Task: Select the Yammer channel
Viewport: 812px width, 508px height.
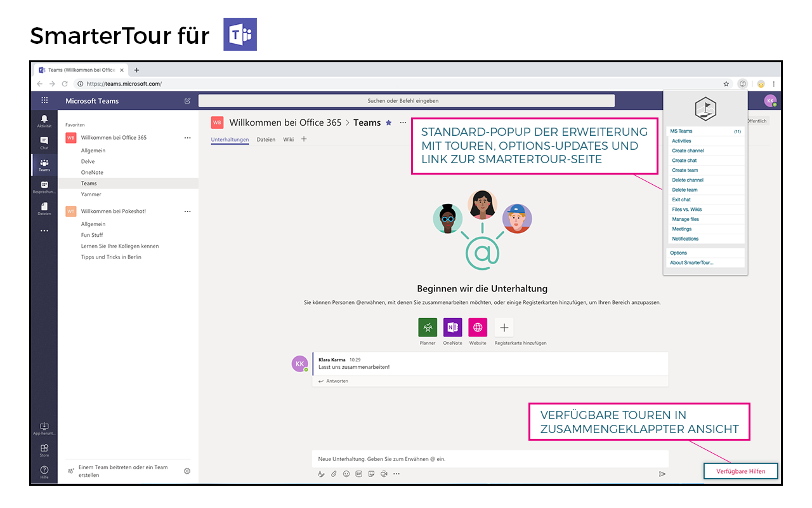Action: click(91, 194)
